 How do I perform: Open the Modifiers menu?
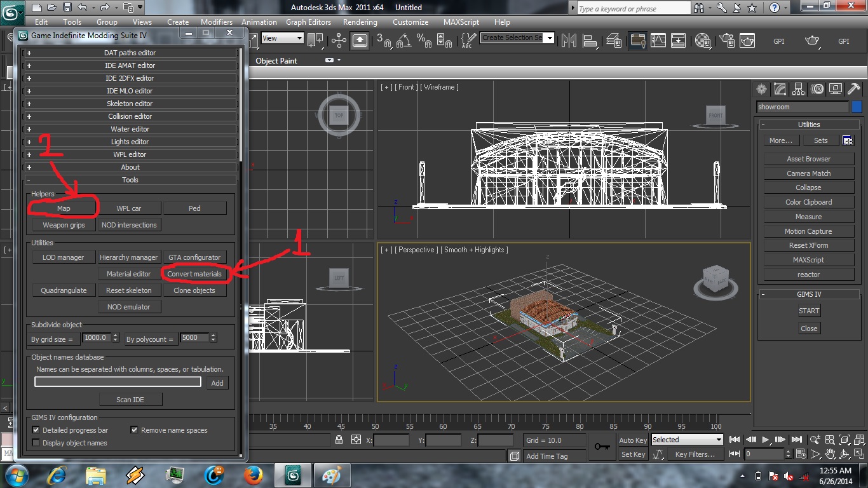click(217, 22)
